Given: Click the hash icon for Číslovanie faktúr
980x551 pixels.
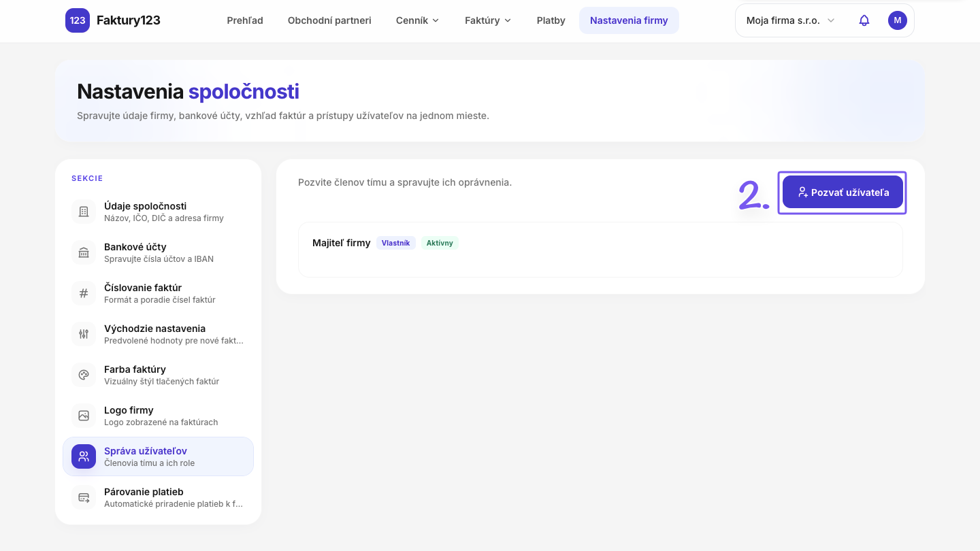Looking at the screenshot, I should pos(84,293).
